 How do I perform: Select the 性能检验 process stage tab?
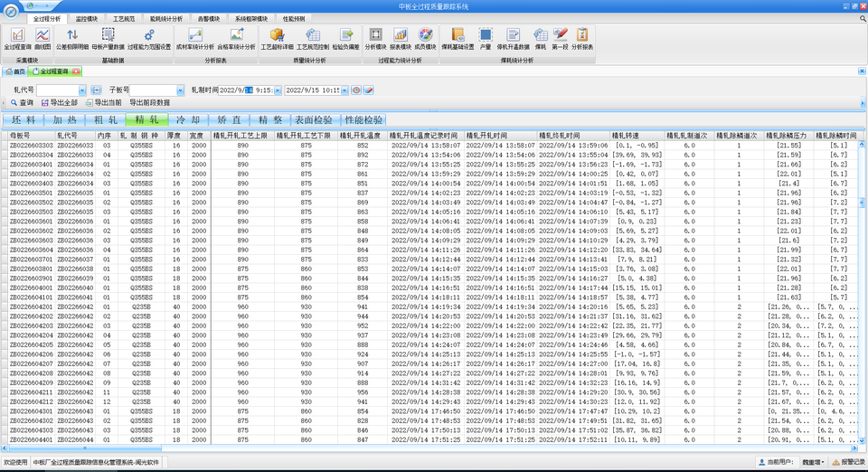pos(363,119)
